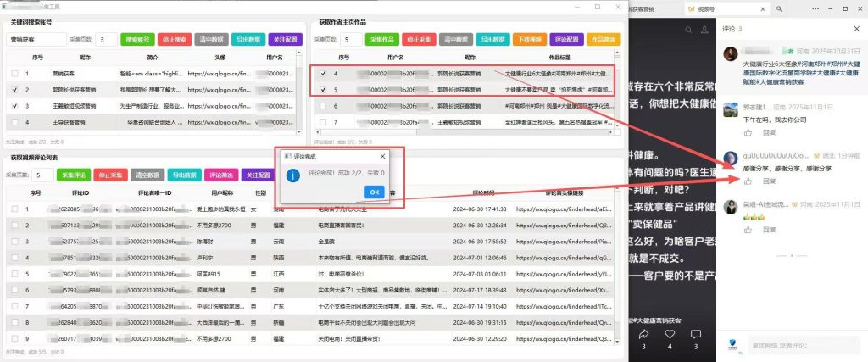Click 评论ID column header
Screen dimensions: 868x362
[81, 193]
